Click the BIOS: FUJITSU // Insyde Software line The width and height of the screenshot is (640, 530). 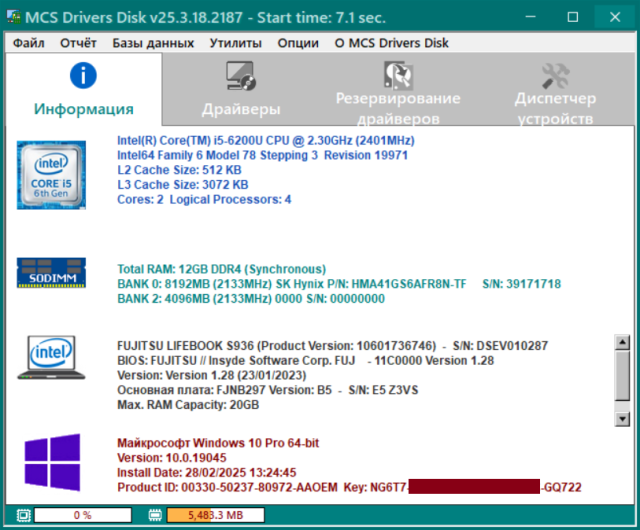pyautogui.click(x=305, y=361)
